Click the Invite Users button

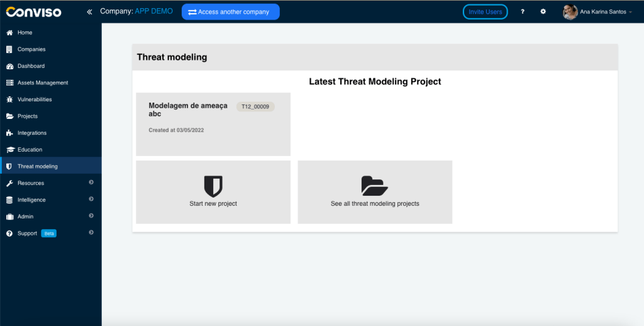click(485, 12)
